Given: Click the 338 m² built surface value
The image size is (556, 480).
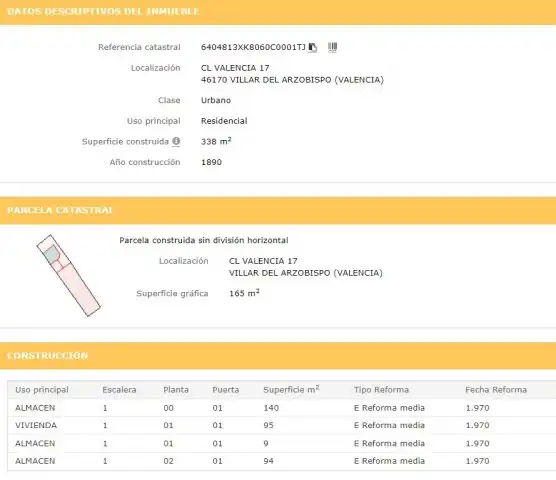Looking at the screenshot, I should pos(216,141).
